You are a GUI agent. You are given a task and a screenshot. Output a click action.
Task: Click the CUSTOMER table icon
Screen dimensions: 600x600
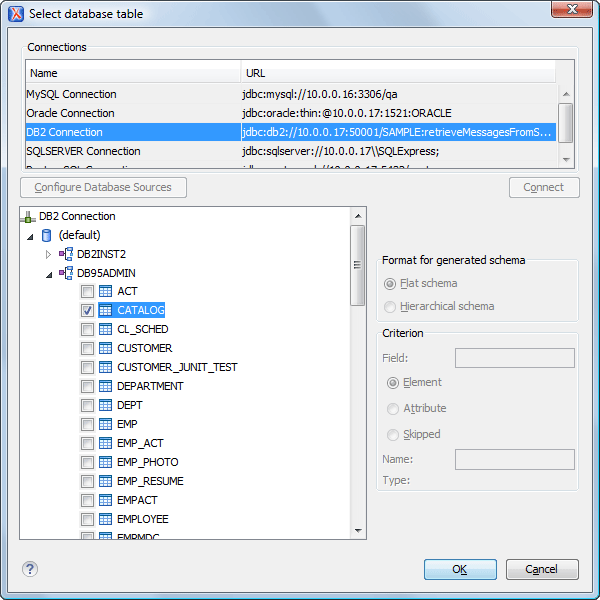105,348
